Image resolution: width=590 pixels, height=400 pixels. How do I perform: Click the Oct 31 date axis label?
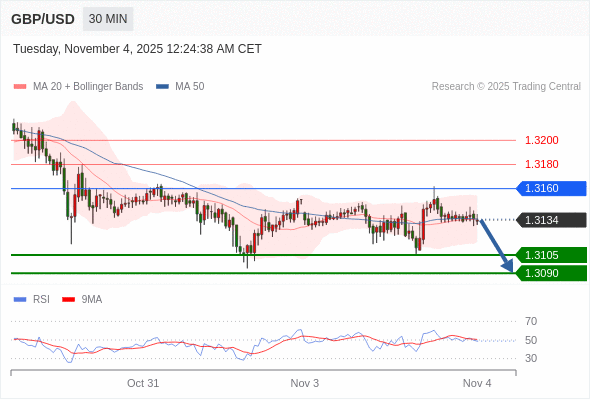143,383
